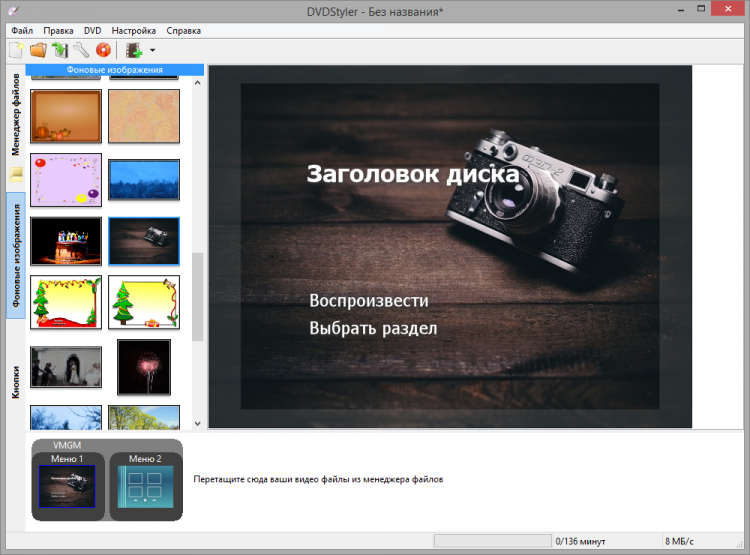
Task: Select the Меню 1 thumbnail in timeline
Action: pos(67,486)
